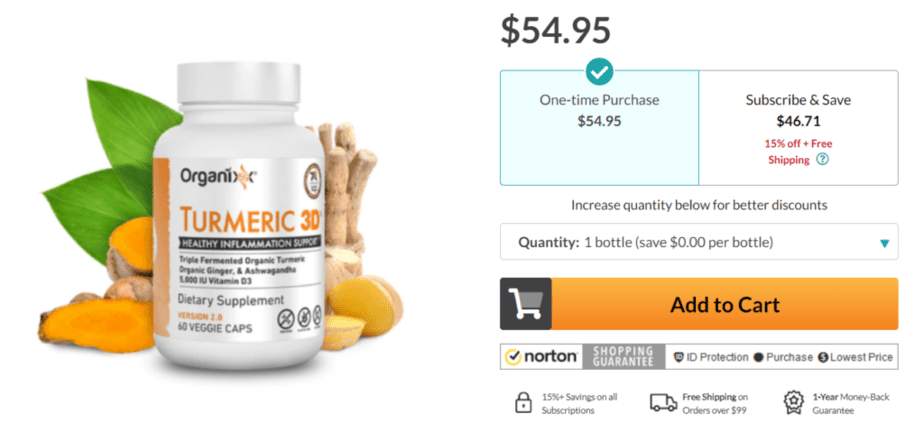Click the Lowest Price dollar icon

tap(823, 357)
